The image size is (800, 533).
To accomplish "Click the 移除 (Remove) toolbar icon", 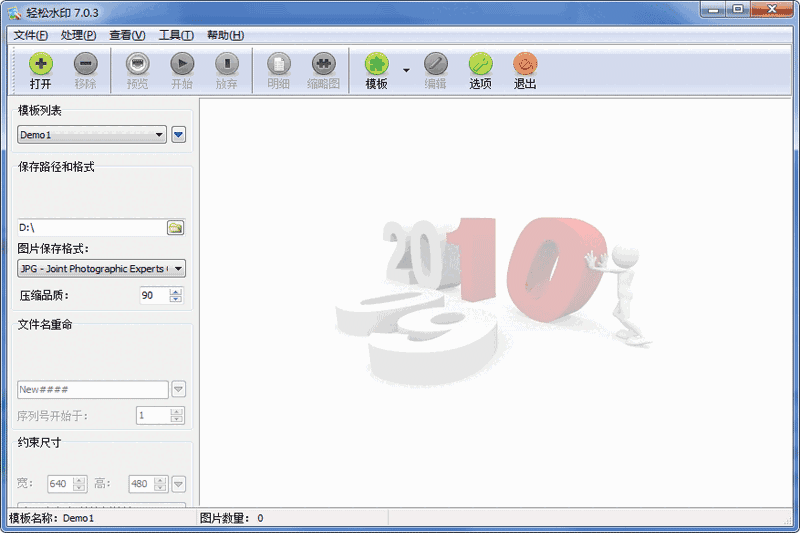I will point(85,64).
